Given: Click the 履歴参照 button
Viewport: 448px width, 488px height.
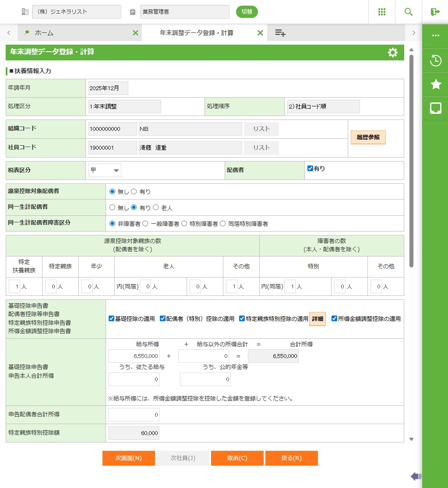Looking at the screenshot, I should (x=368, y=137).
